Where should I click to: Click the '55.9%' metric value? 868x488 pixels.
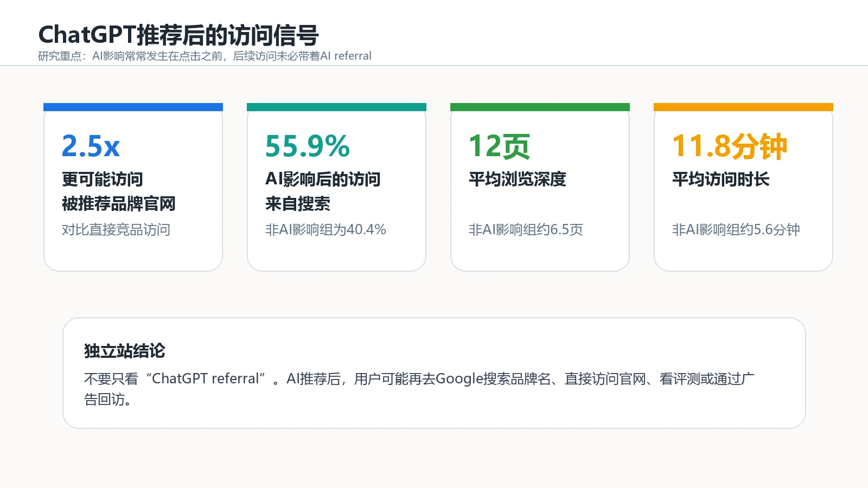308,146
